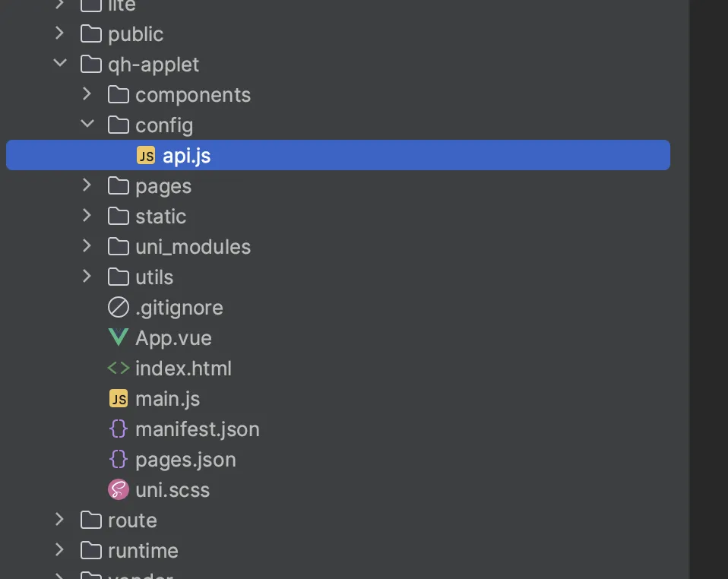Click the braces icon for pages.json
Viewport: 728px width, 579px height.
click(x=118, y=460)
